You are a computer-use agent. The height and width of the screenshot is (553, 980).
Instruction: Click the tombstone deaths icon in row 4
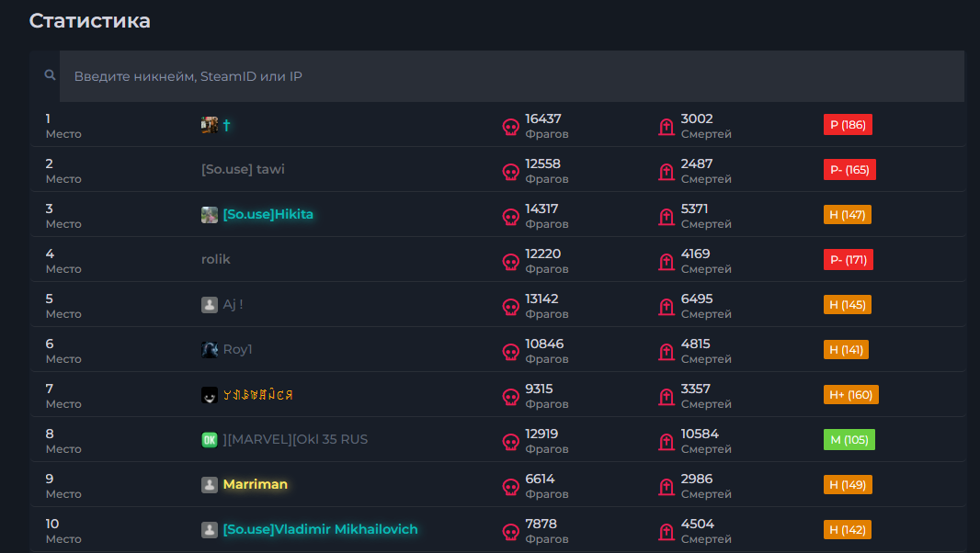pos(667,262)
